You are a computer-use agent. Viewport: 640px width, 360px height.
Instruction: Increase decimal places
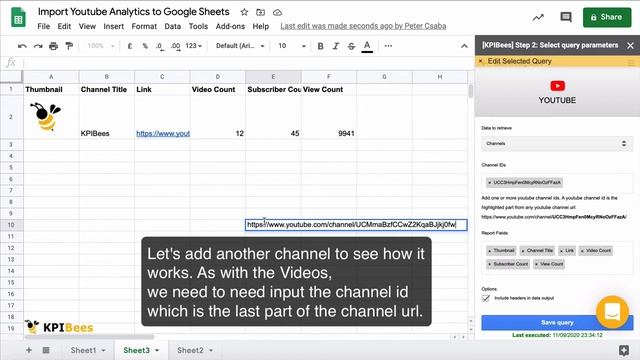[x=176, y=46]
